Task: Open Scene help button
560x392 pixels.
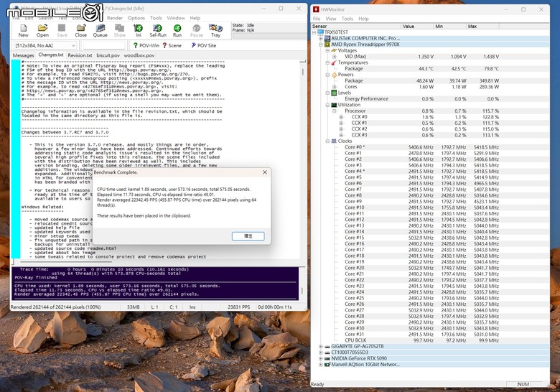Action: 172,45
